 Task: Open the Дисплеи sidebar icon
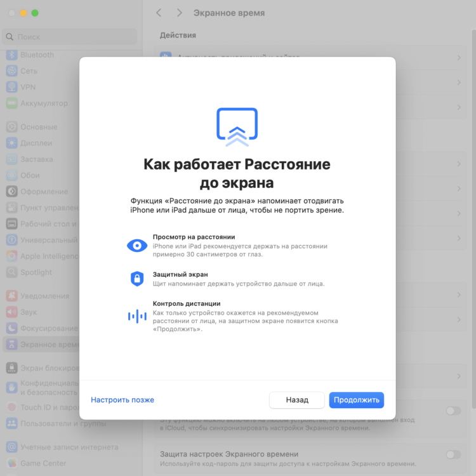click(12, 143)
